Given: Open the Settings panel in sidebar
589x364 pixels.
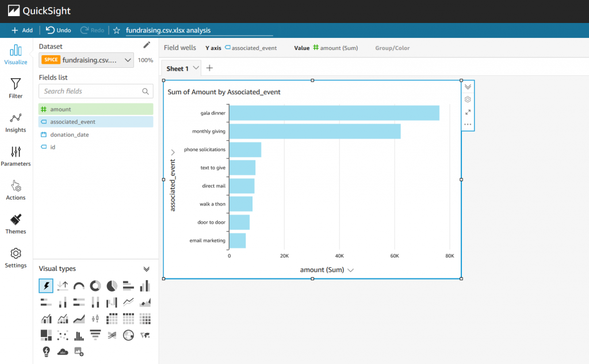Looking at the screenshot, I should tap(16, 258).
